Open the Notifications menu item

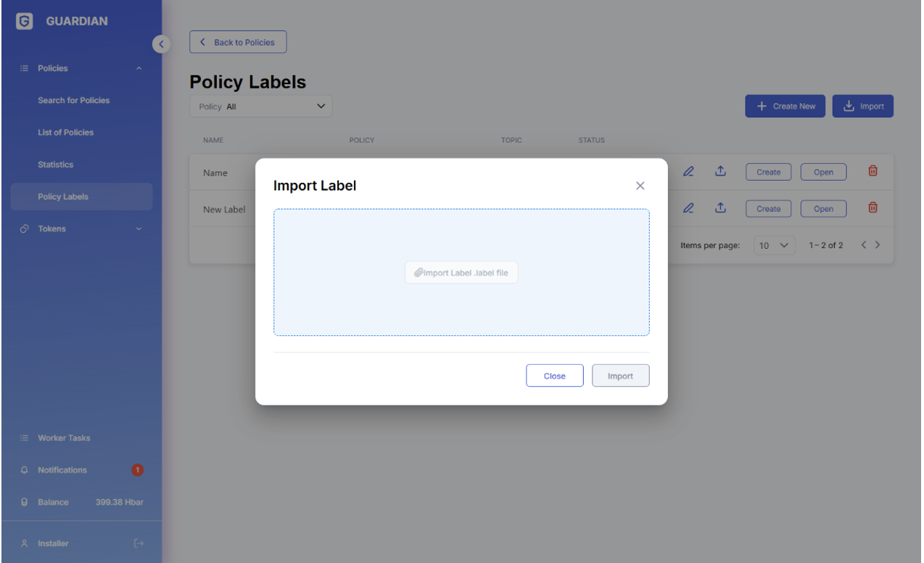pos(62,470)
